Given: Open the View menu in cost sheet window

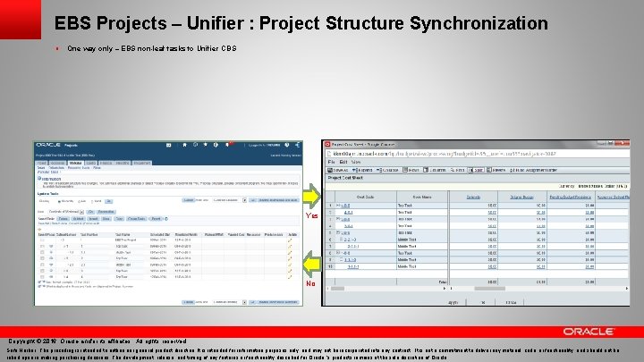Looking at the screenshot, I should click(356, 162).
